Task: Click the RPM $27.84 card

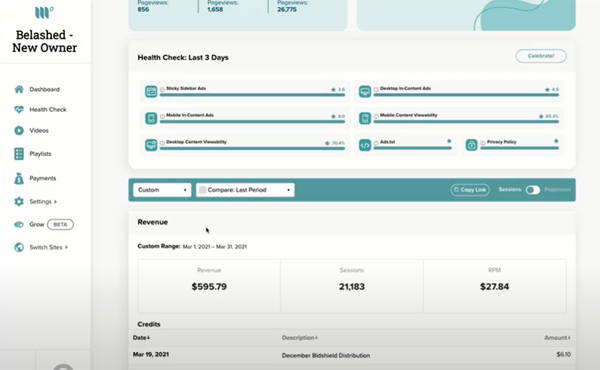Action: pos(494,286)
